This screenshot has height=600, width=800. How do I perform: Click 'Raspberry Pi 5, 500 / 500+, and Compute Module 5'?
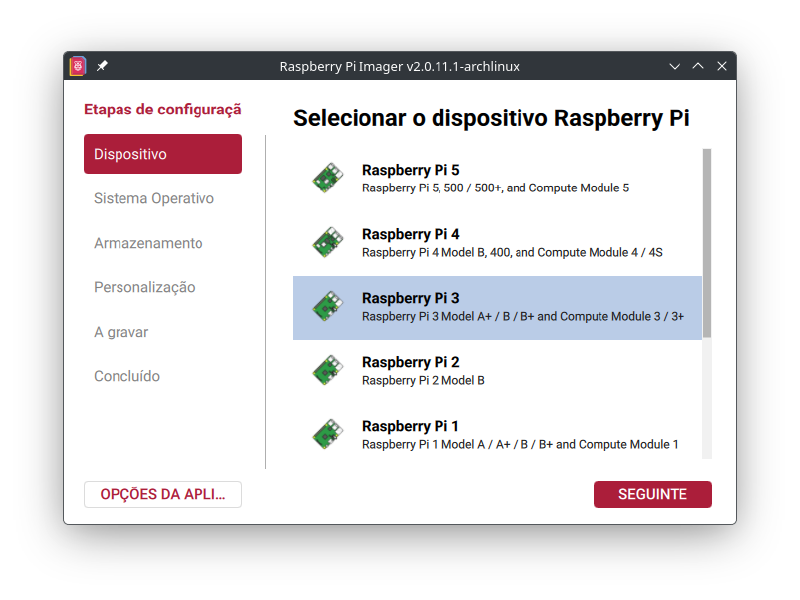495,188
